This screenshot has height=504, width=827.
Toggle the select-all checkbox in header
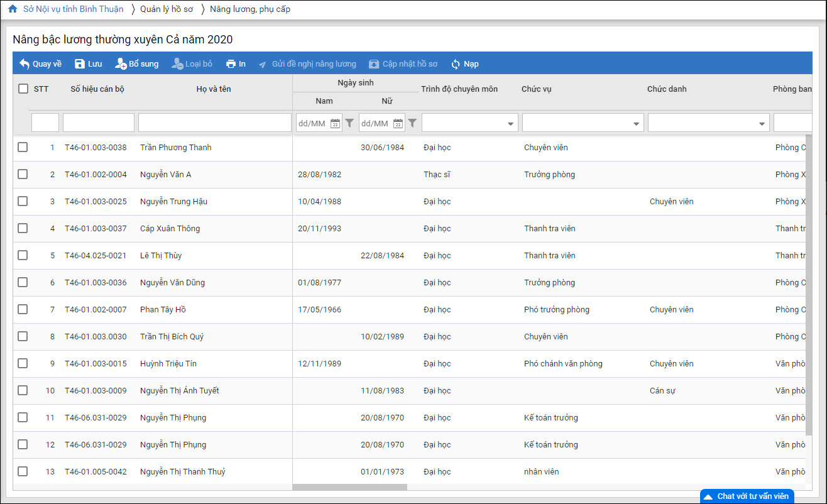(23, 89)
